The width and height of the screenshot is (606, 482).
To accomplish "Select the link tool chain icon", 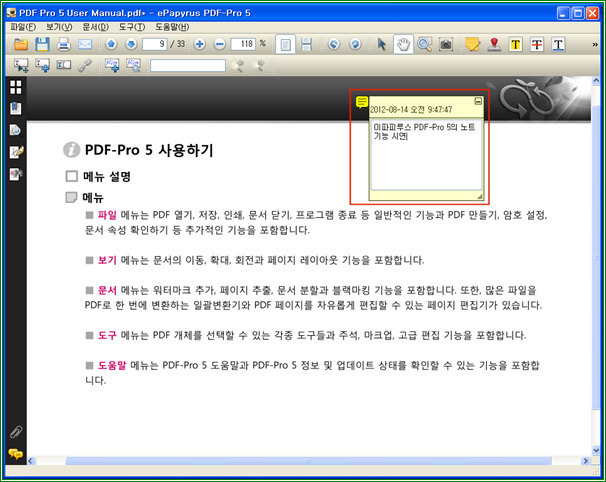I will tap(85, 65).
